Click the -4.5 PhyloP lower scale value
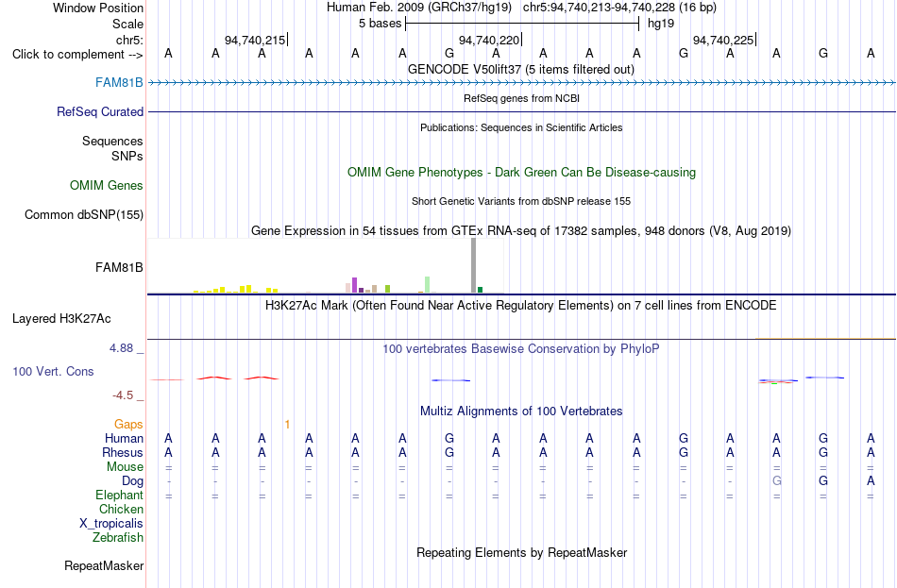This screenshot has width=897, height=588. [123, 395]
